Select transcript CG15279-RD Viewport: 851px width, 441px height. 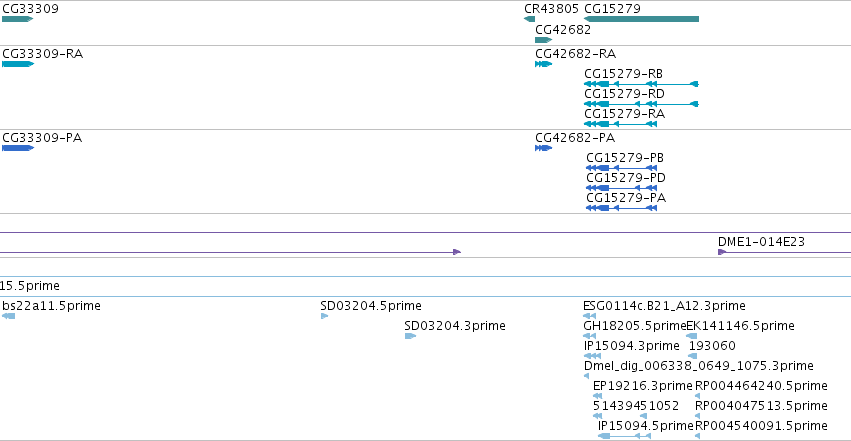pos(642,104)
